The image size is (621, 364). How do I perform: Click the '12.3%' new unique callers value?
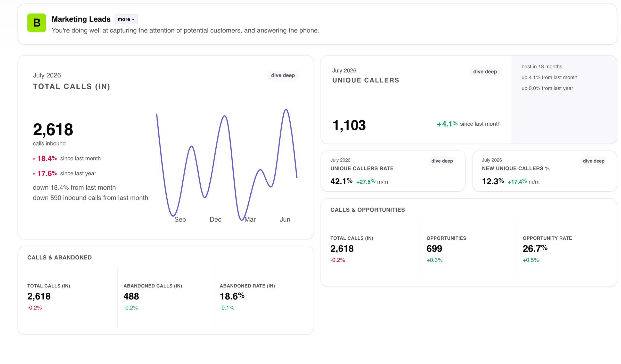coord(493,181)
